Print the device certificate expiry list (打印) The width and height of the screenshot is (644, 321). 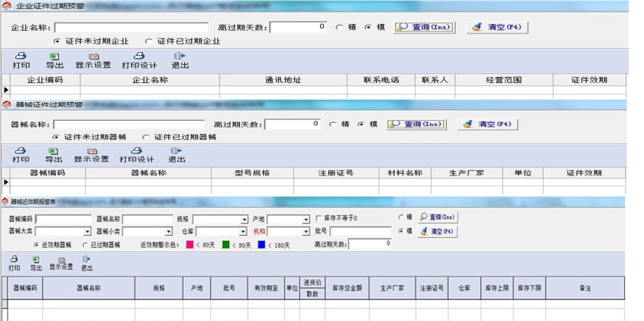coord(20,155)
